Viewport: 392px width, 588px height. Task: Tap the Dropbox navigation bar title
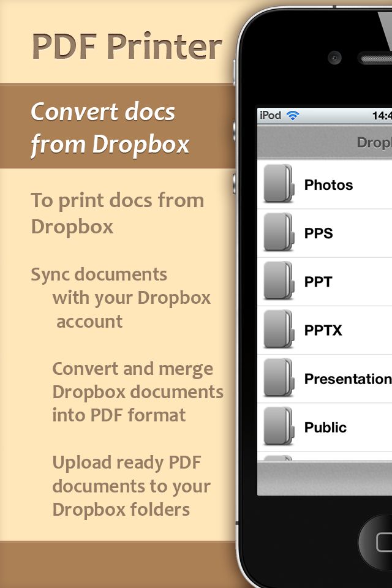[374, 143]
